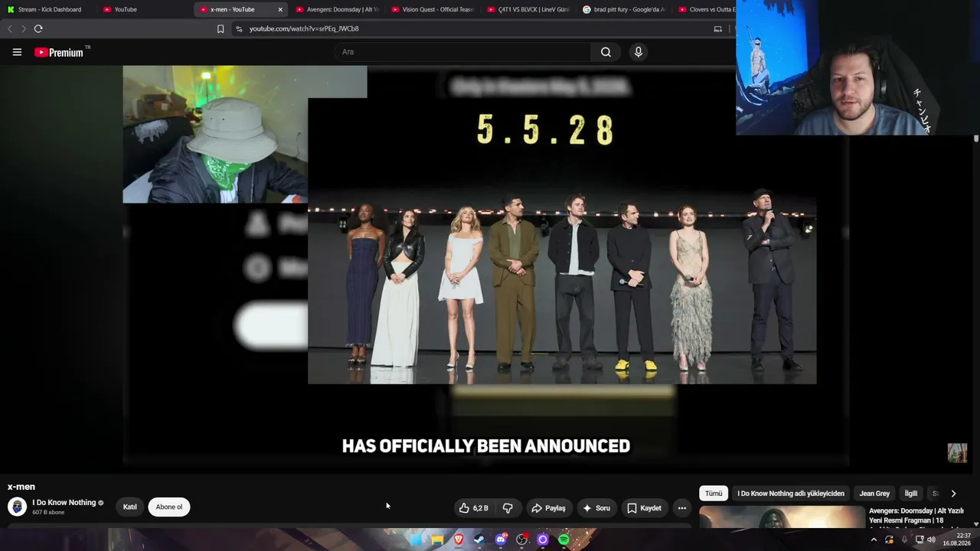980x551 pixels.
Task: Open more actions three-dot menu
Action: tap(681, 508)
